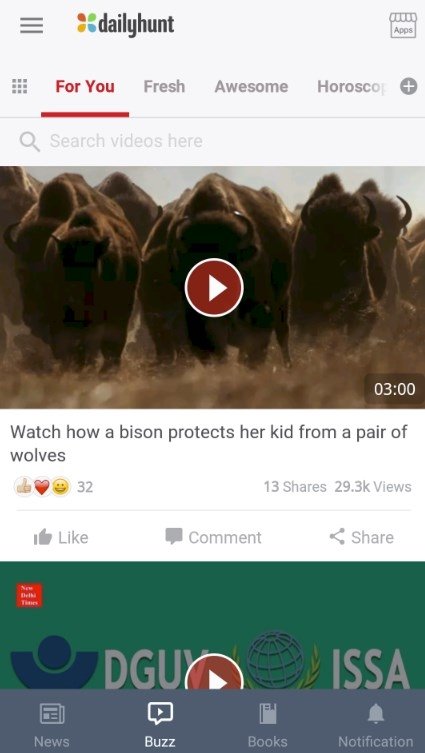Select the Buzz video section
The image size is (425, 753).
[160, 724]
